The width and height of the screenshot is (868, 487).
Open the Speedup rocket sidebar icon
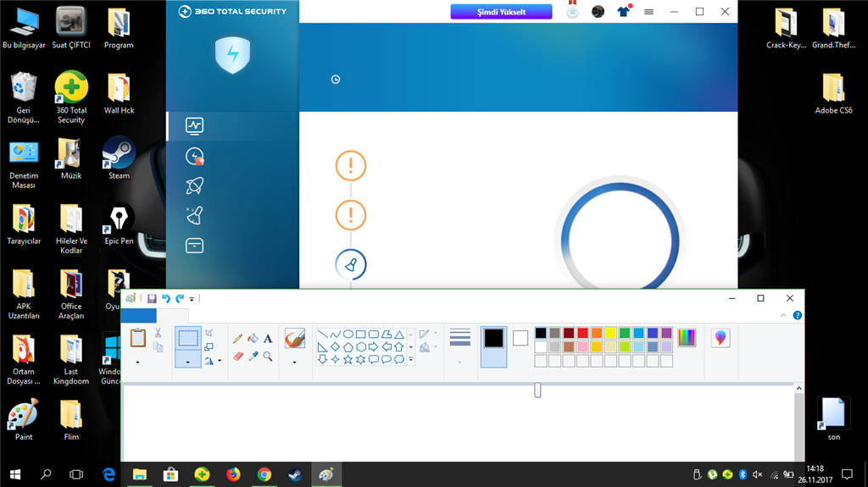194,186
